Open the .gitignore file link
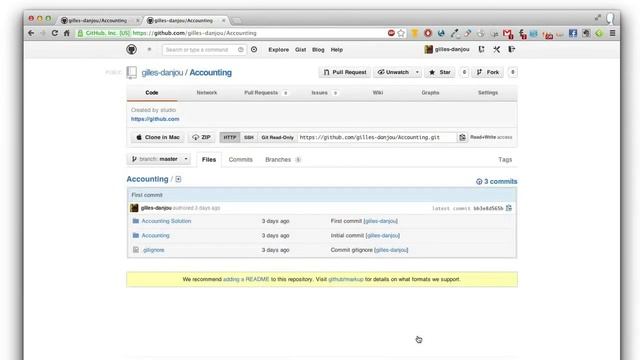This screenshot has height=360, width=640. 153,250
